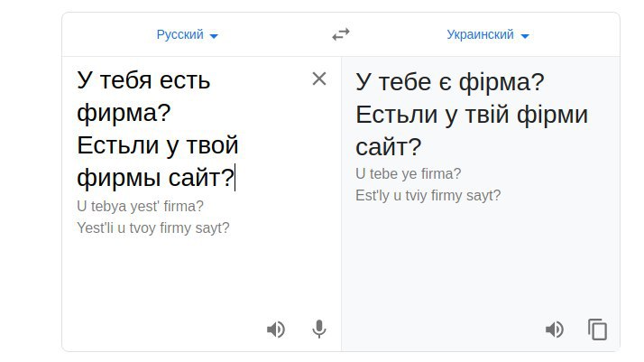This screenshot has width=644, height=362.
Task: Clear the Russian source text
Action: coord(318,79)
